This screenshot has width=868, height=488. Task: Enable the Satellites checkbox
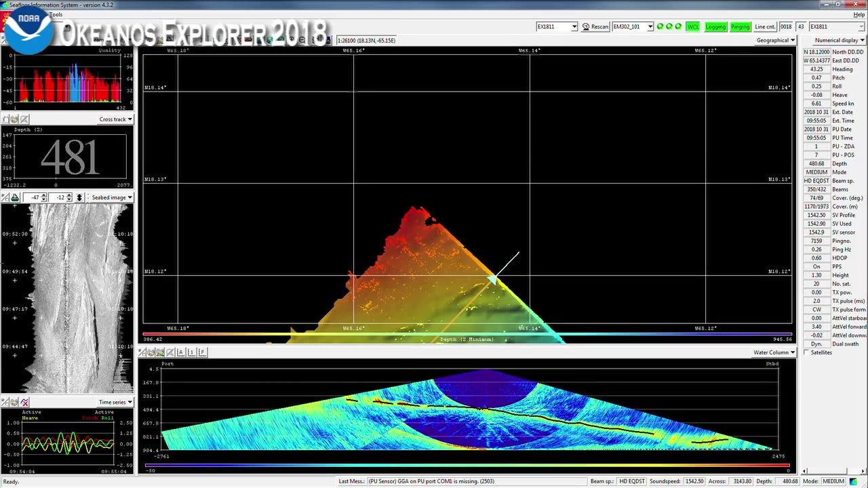tap(806, 352)
